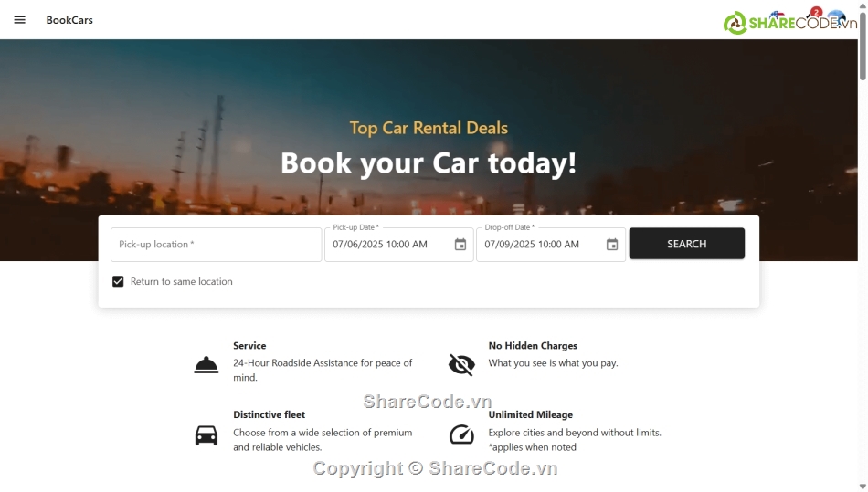Viewport: 868px width, 492px height.
Task: Click the SEARCH button
Action: (686, 244)
